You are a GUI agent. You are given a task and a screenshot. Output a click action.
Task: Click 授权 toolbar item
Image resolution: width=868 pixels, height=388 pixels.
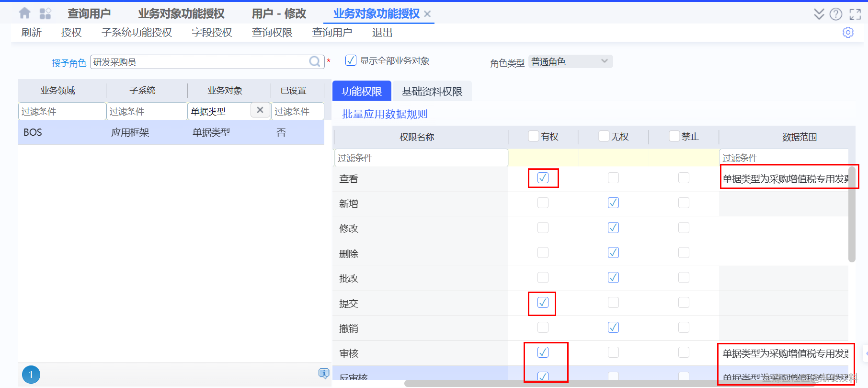click(x=71, y=33)
